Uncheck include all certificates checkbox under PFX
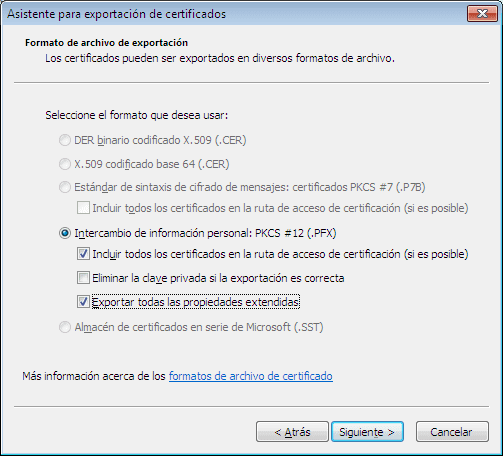This screenshot has height=456, width=503. tap(83, 254)
